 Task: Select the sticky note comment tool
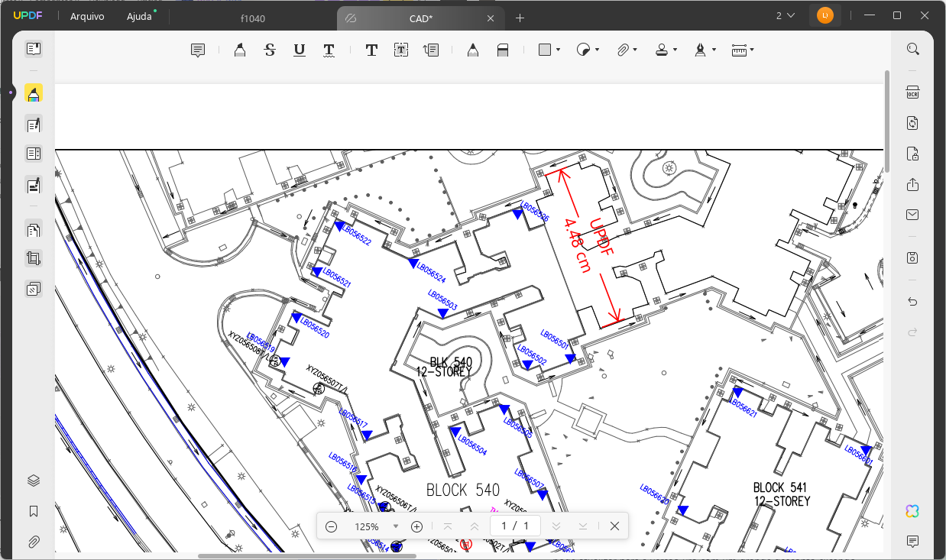pos(198,50)
